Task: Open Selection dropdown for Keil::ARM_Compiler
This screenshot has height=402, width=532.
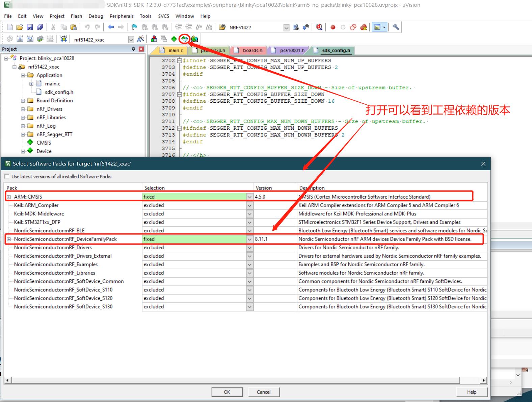Action: click(249, 205)
